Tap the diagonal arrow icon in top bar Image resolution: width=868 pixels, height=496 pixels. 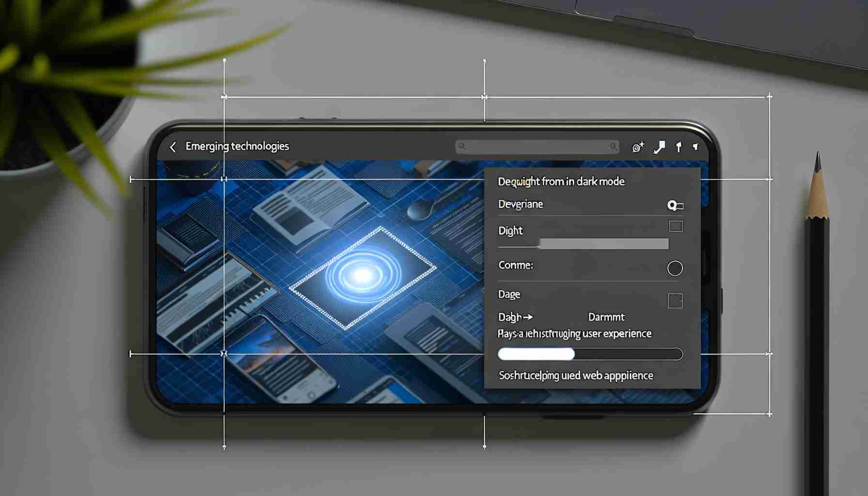pos(659,147)
